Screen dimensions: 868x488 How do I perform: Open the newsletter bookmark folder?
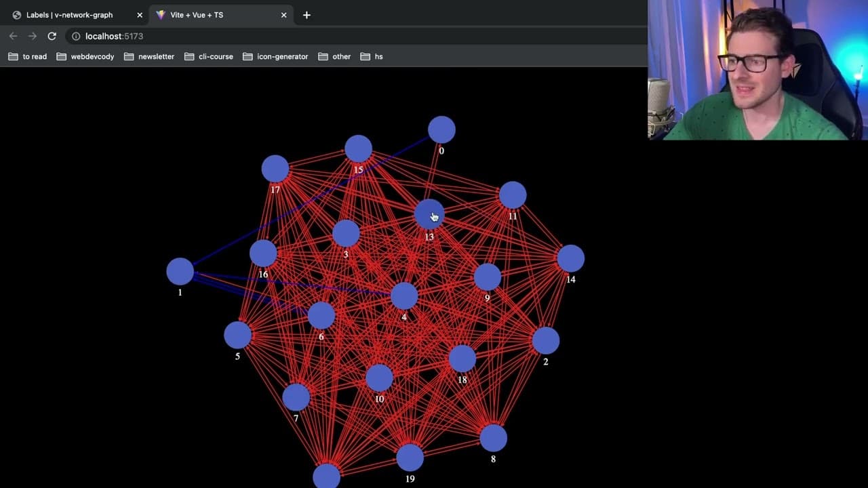149,56
